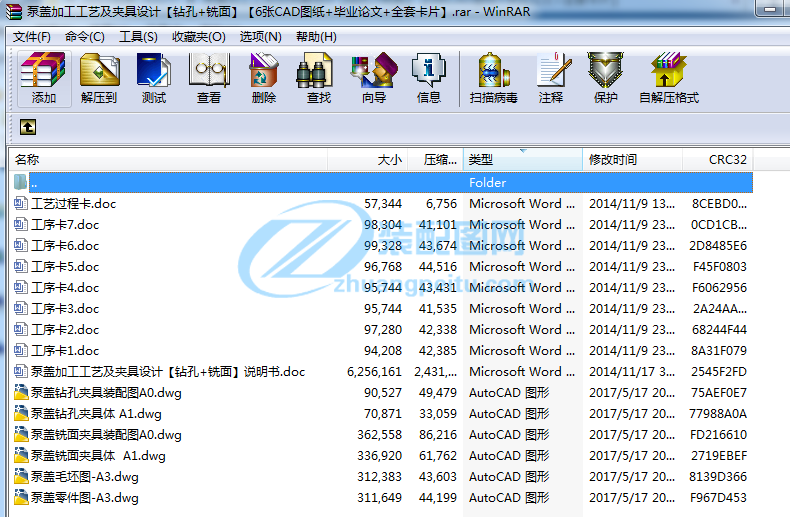The image size is (790, 517).
Task: Open the 向导 (Wizard) tool
Action: (x=374, y=79)
